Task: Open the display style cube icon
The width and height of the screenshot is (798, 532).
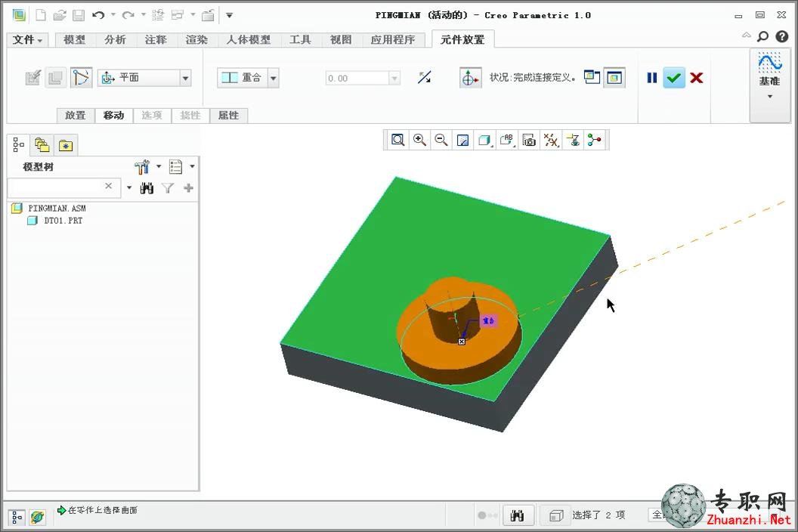Action: (484, 140)
